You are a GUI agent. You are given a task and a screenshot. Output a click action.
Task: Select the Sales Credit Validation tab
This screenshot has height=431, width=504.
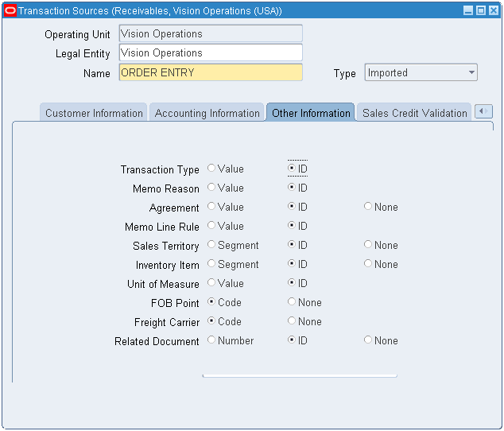(414, 113)
